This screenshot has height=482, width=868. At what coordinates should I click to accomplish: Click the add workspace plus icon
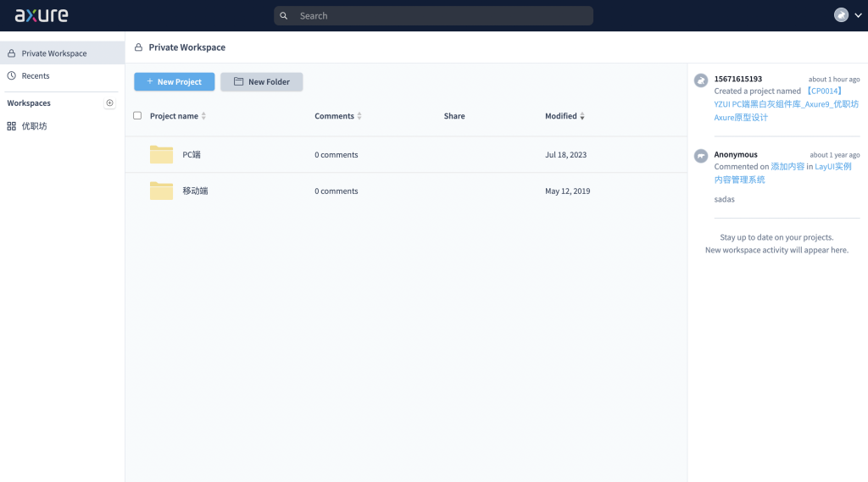[109, 102]
